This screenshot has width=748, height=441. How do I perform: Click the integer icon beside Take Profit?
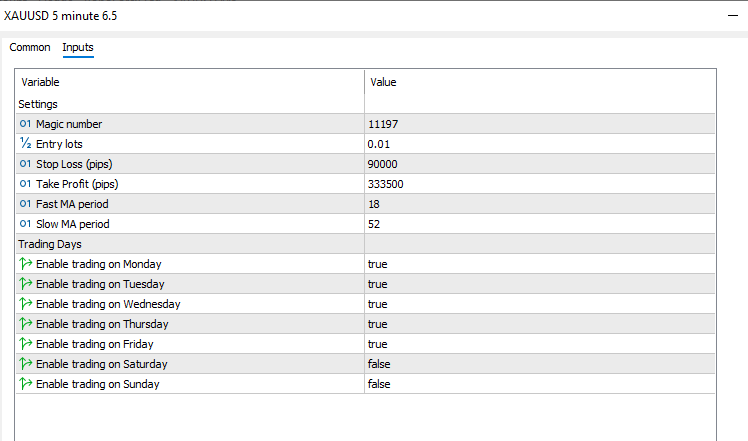click(x=25, y=184)
